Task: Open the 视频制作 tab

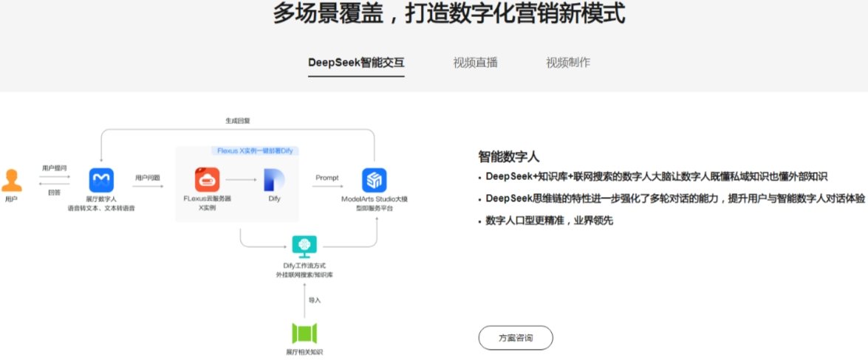Action: pos(567,62)
